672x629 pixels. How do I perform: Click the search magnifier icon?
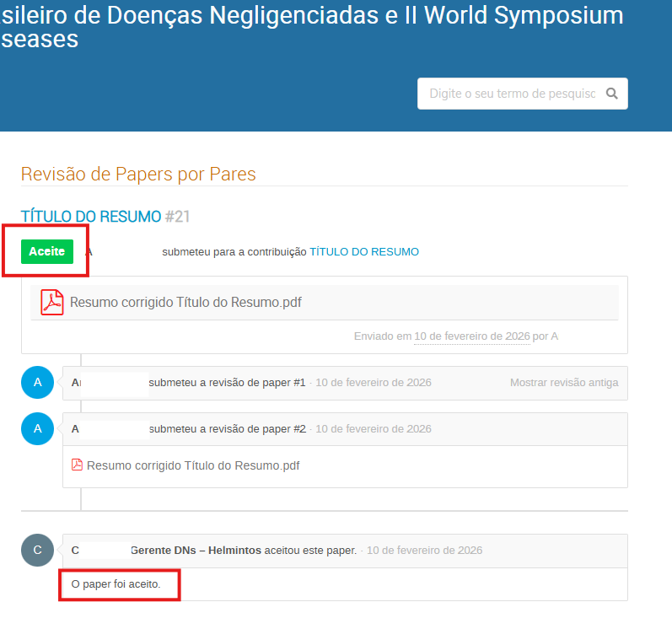612,94
